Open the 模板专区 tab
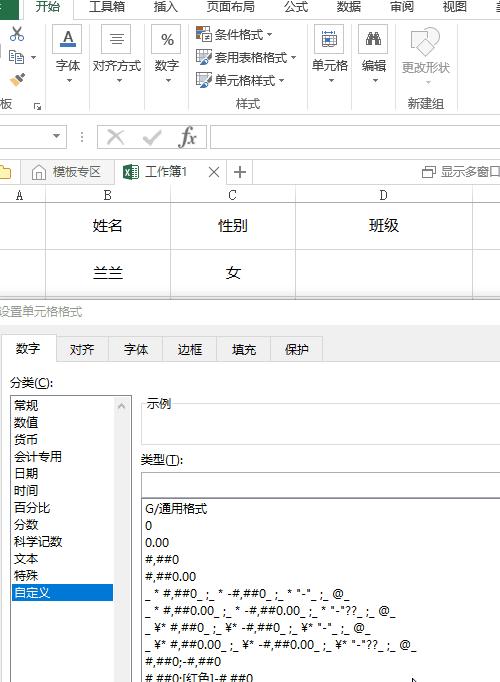The image size is (500, 682). pyautogui.click(x=67, y=172)
